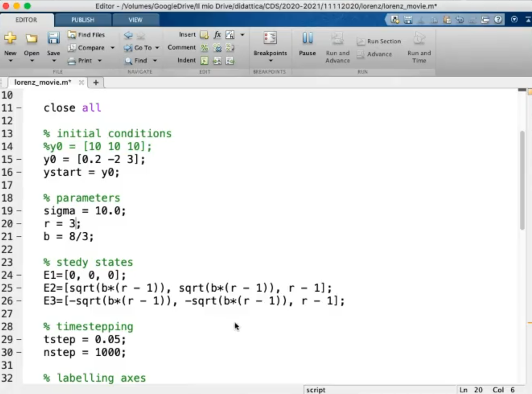Viewport: 532px width, 394px height.
Task: Open the Help question mark icon
Action: pos(498,20)
